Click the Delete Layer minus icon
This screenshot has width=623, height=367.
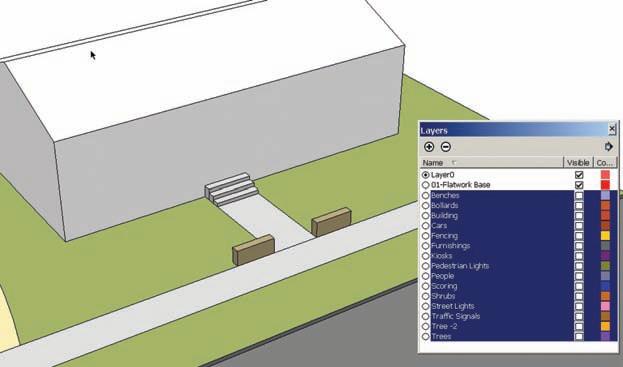(x=446, y=147)
